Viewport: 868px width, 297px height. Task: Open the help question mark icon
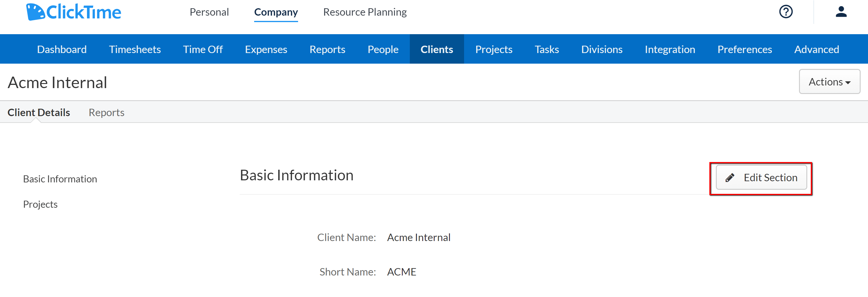point(785,12)
